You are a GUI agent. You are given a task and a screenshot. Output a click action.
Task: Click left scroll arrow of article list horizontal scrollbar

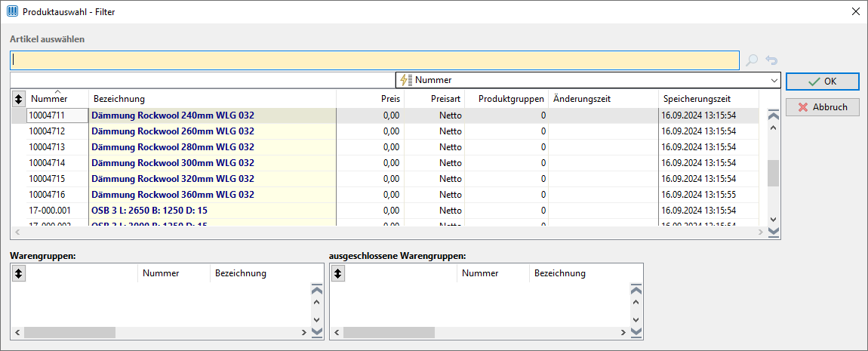pos(16,231)
